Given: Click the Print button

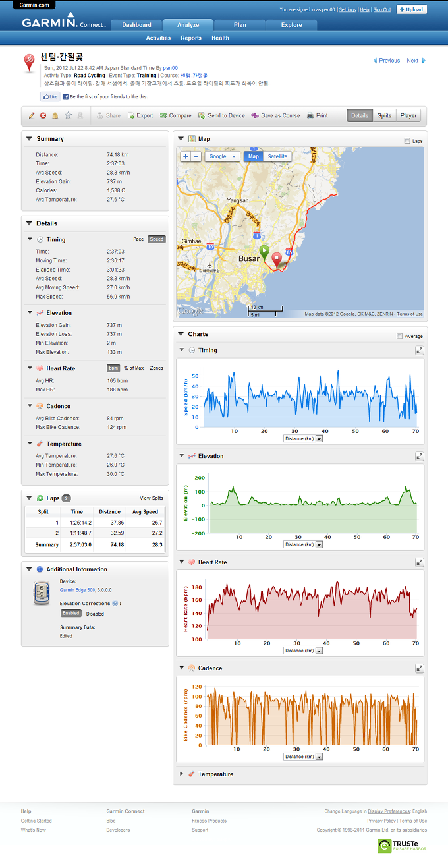Looking at the screenshot, I should click(317, 115).
